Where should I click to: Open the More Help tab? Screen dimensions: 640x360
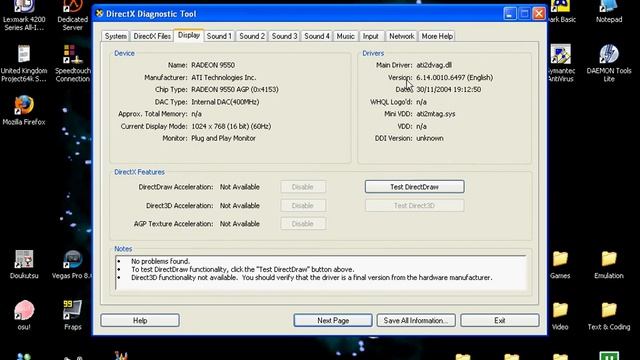[437, 36]
